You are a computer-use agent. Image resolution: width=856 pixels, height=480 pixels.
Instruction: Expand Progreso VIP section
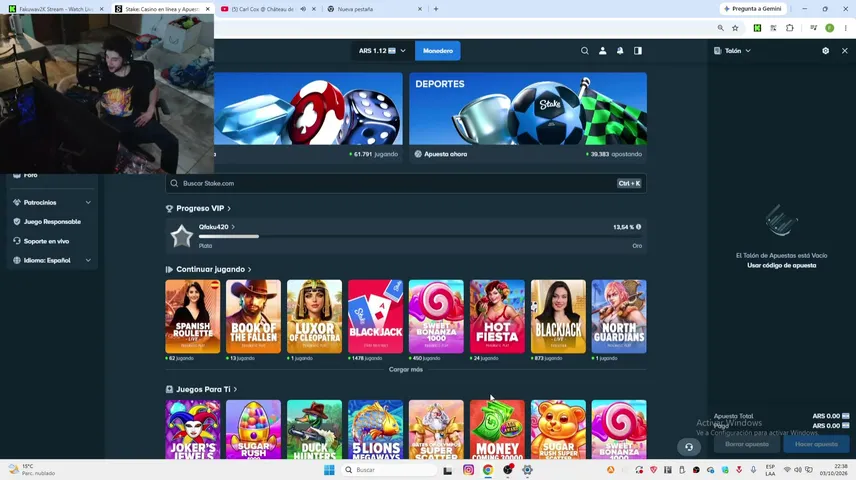point(199,209)
